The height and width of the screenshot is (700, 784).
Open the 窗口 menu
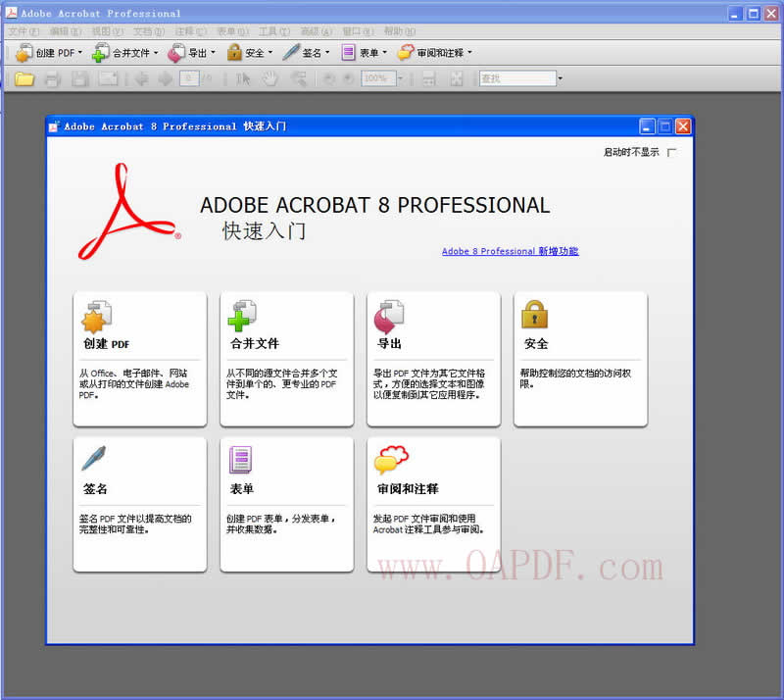[x=358, y=31]
